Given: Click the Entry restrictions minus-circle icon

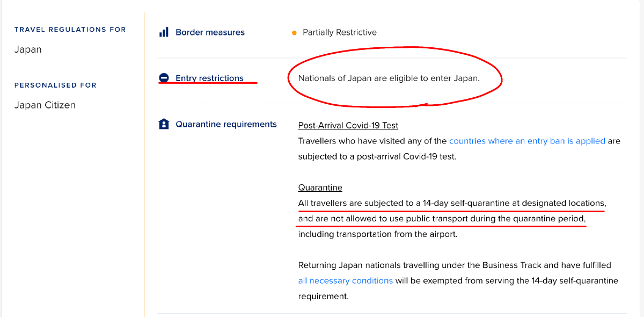Looking at the screenshot, I should [x=164, y=78].
